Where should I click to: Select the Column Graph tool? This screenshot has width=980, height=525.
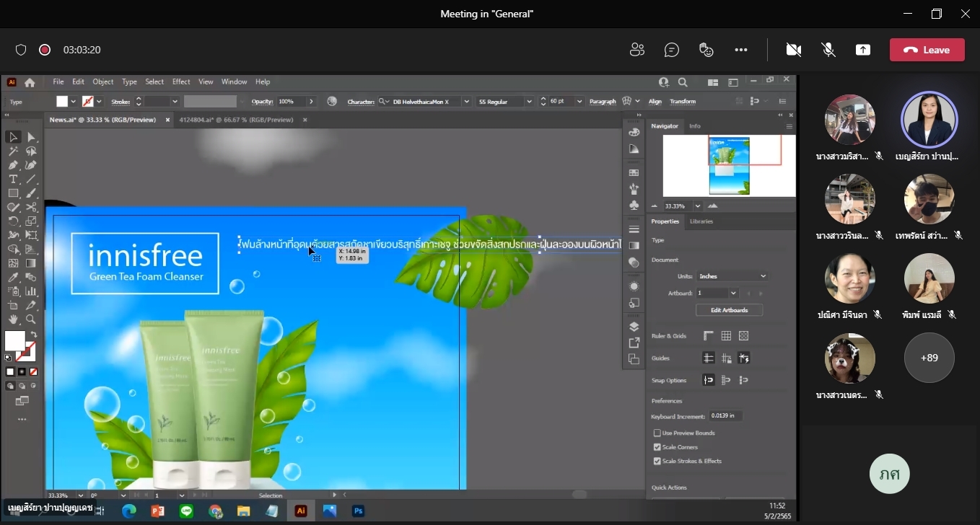click(x=31, y=291)
